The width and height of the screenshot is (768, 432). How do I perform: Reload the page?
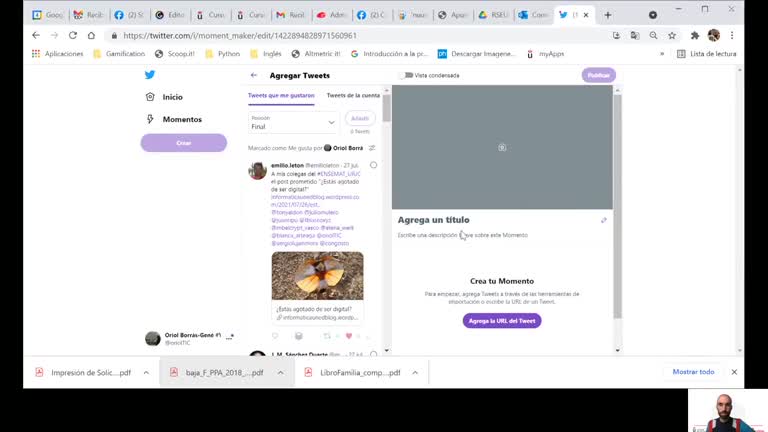coord(73,35)
